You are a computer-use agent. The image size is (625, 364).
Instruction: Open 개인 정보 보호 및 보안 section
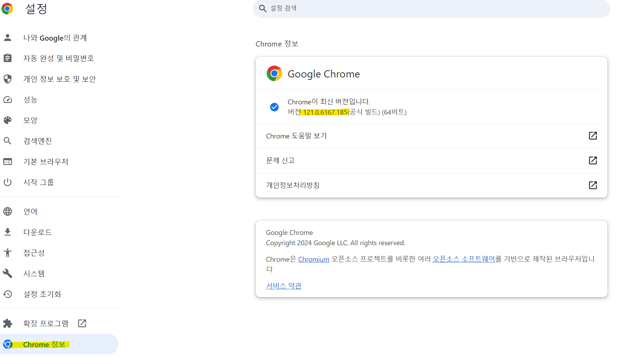[x=59, y=79]
